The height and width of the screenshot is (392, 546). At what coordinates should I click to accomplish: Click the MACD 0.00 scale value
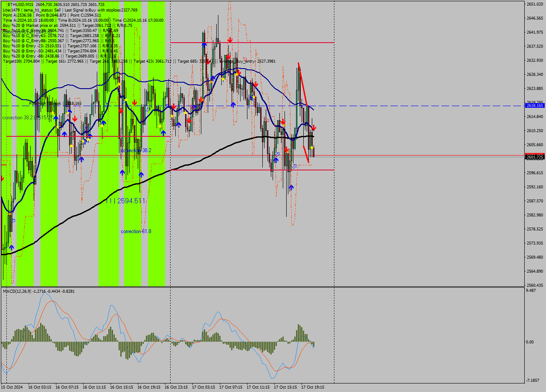click(531, 342)
